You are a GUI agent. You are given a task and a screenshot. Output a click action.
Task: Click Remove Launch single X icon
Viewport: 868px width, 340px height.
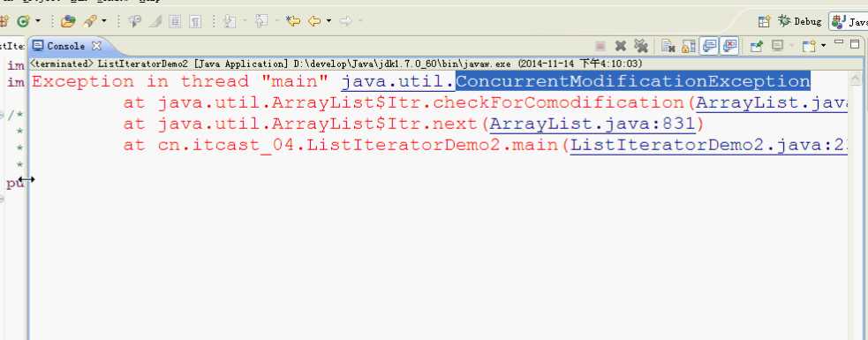coord(621,46)
